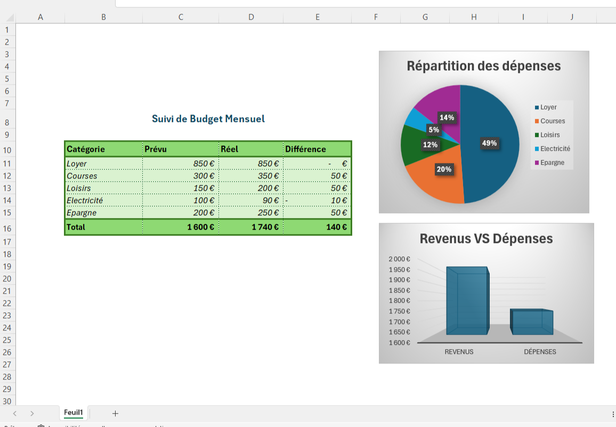Click the Epargne legend entry
The image size is (616, 427).
[x=553, y=162]
